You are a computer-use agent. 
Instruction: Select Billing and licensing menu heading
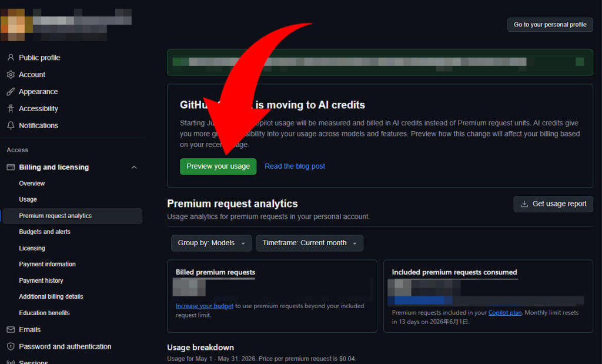(x=53, y=167)
